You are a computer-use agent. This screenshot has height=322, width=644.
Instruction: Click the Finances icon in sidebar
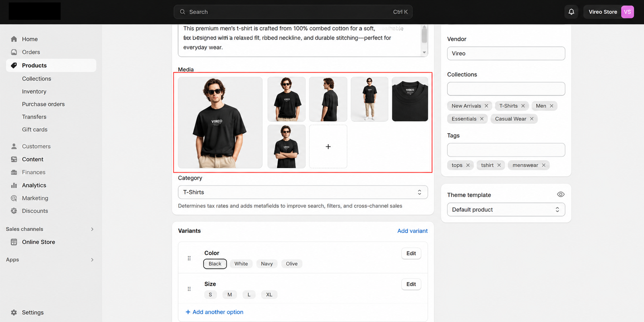(14, 172)
